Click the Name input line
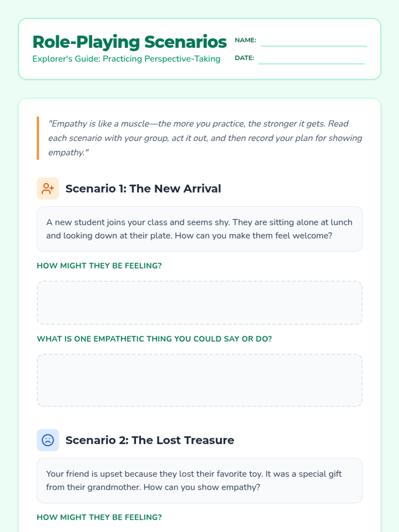Screen dimensions: 399x532 point(314,42)
